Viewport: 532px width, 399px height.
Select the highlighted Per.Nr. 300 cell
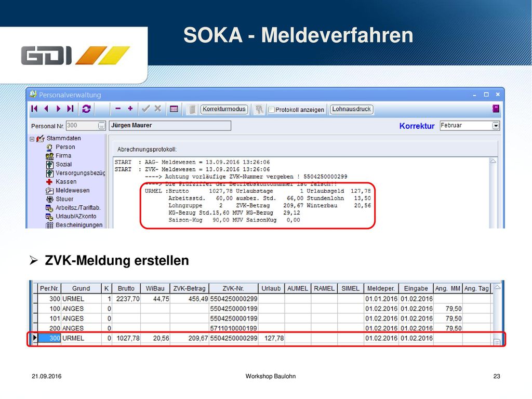(49, 338)
